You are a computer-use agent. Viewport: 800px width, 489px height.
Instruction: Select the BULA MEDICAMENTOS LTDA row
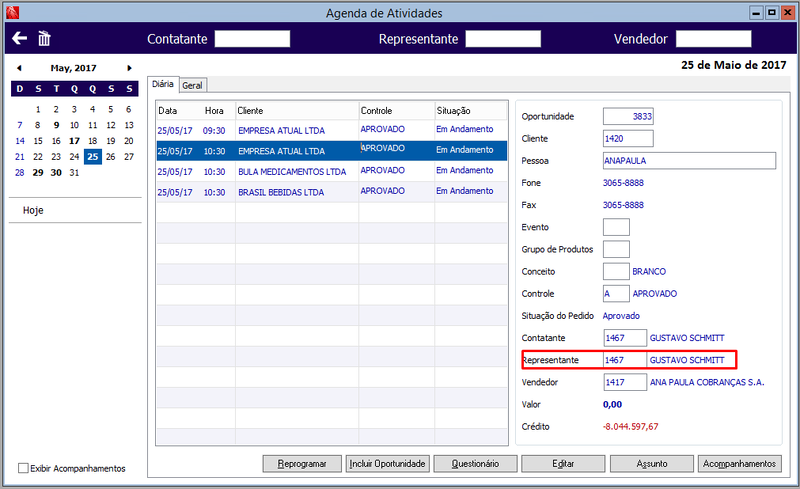pyautogui.click(x=332, y=171)
